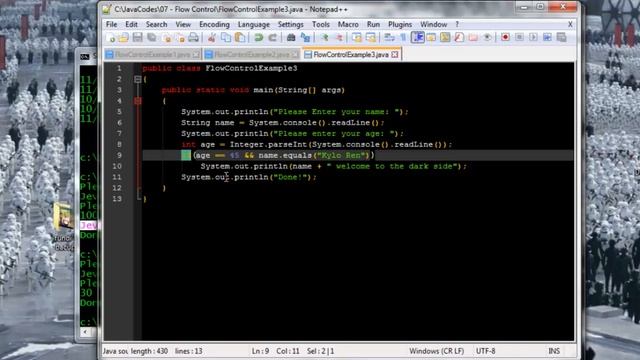Image resolution: width=640 pixels, height=360 pixels.
Task: Toggle synchronized vertical scrolling
Action: click(357, 38)
